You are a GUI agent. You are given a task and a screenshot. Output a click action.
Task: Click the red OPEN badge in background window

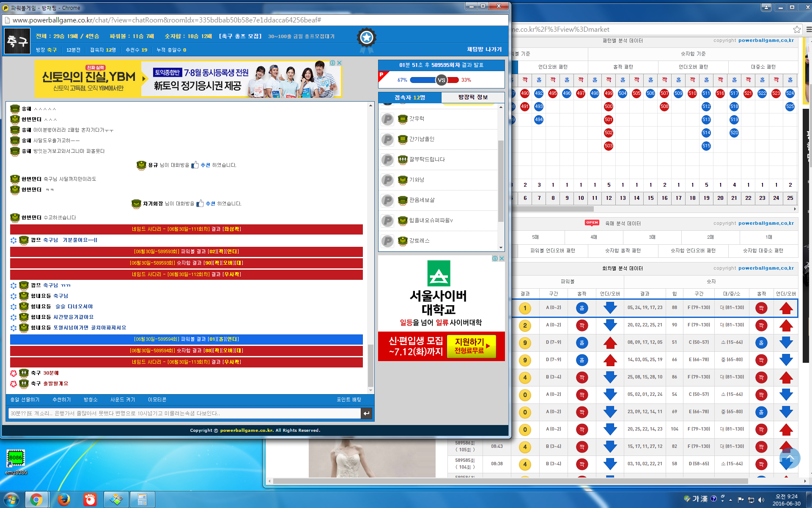tap(592, 223)
